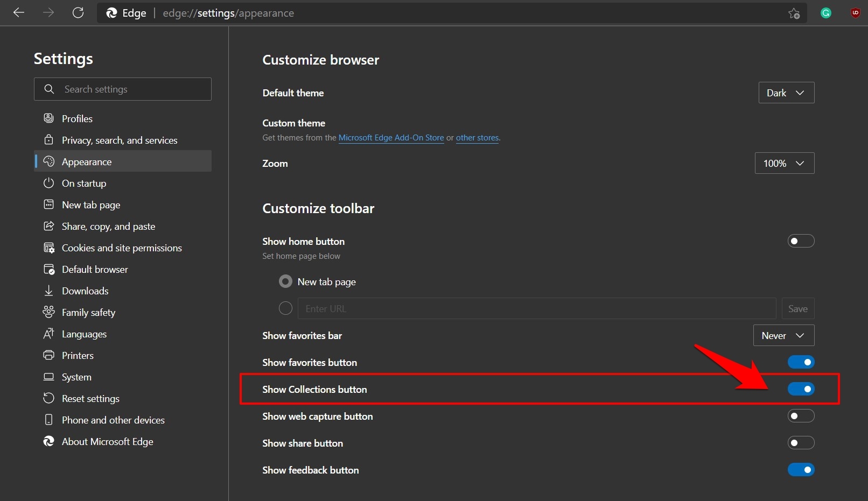Go to Downloads settings
The width and height of the screenshot is (868, 501).
pos(123,291)
